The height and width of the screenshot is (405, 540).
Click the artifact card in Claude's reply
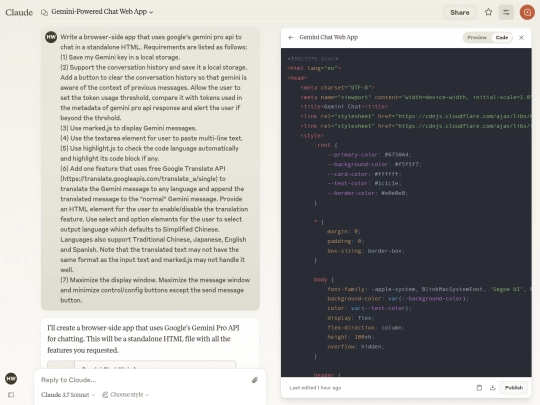(x=142, y=365)
